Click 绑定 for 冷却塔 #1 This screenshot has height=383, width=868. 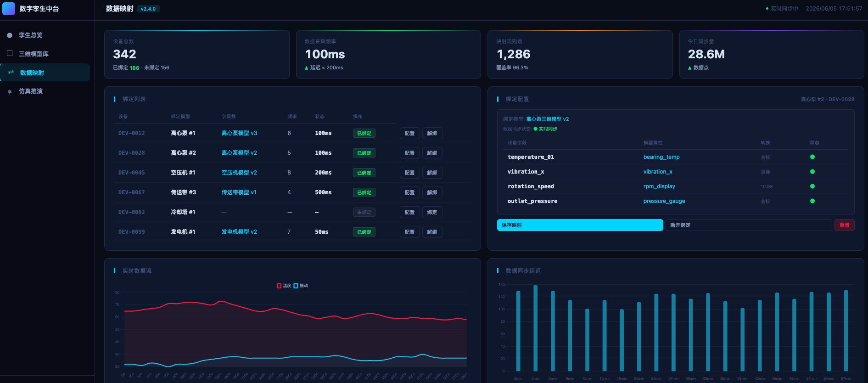tap(432, 212)
